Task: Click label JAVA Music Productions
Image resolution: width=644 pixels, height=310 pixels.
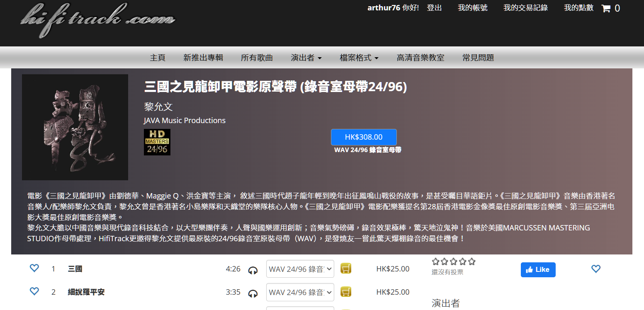Action: click(185, 121)
